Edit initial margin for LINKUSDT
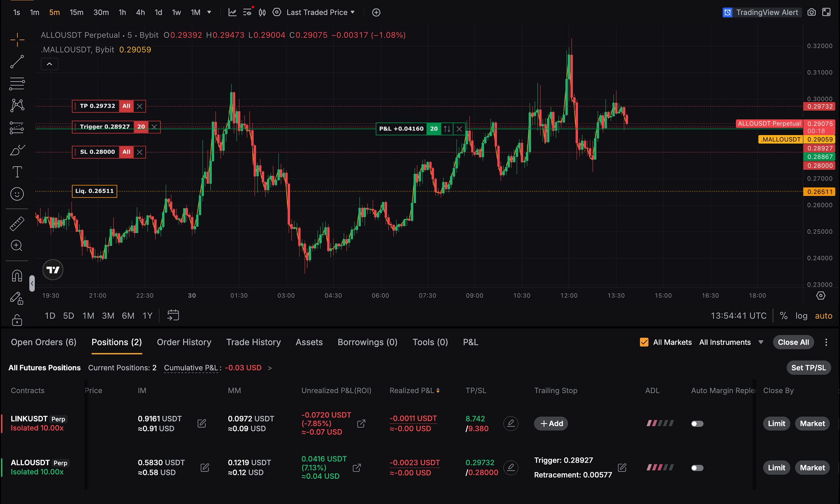840x504 pixels. [202, 423]
